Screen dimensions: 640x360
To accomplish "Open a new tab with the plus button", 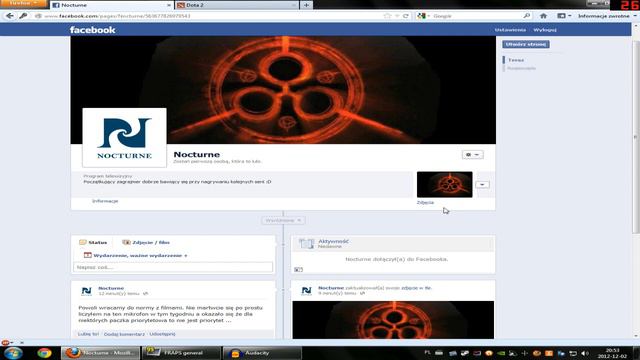I will (306, 5).
